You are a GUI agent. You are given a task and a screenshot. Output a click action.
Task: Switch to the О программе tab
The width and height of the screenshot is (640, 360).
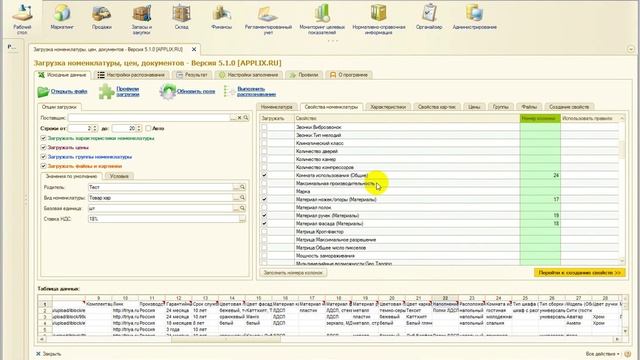point(349,75)
